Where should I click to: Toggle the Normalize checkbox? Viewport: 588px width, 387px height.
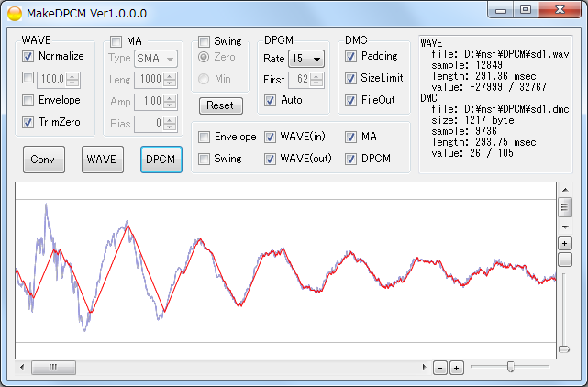pyautogui.click(x=28, y=56)
